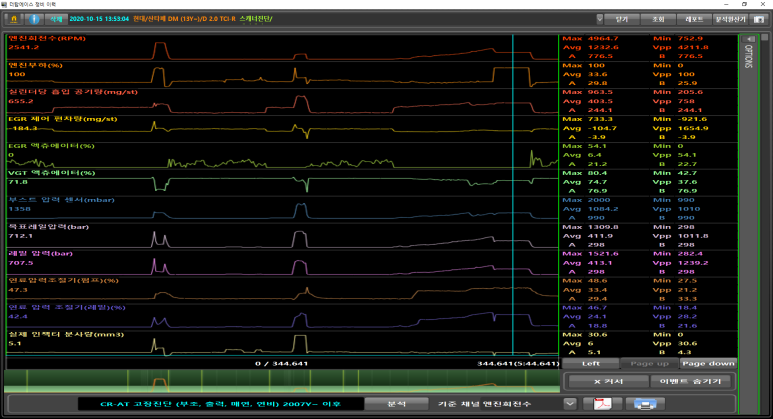Collapse OPTIONS panel with arrow icon
Image resolution: width=773 pixels, height=419 pixels.
click(x=749, y=39)
